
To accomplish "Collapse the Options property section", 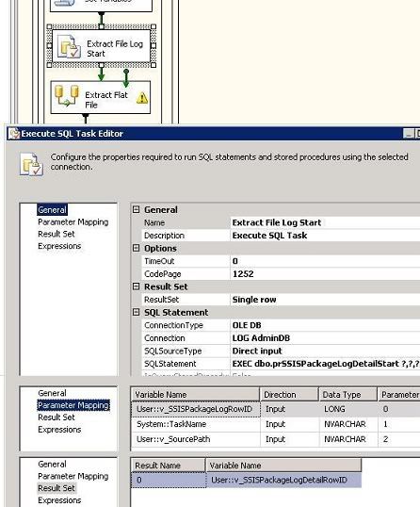I will tap(136, 248).
